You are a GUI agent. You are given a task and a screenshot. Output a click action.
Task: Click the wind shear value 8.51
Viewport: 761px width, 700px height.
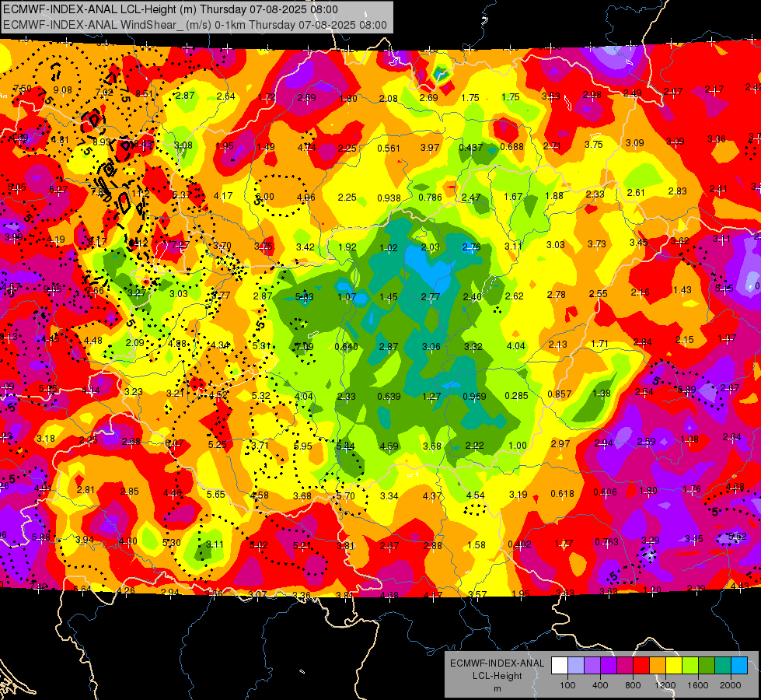144,94
